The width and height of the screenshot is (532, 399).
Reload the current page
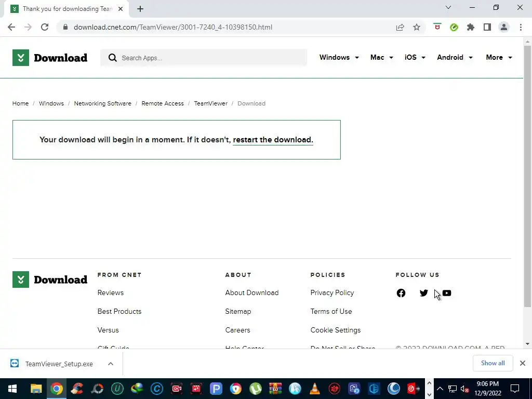pos(45,27)
